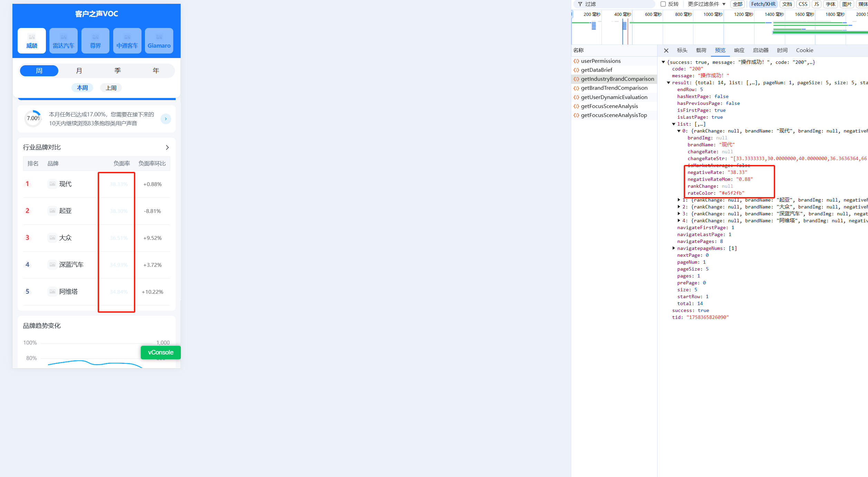868x477 pixels.
Task: Open the Cookie tab in DevTools
Action: click(804, 50)
